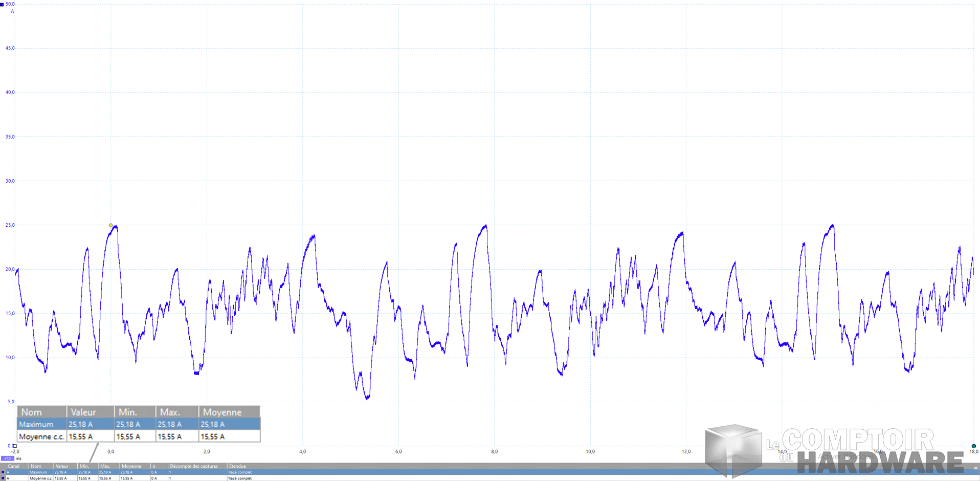Click the Moyenne header in the enlarged popup
980x481 pixels.
(x=222, y=412)
